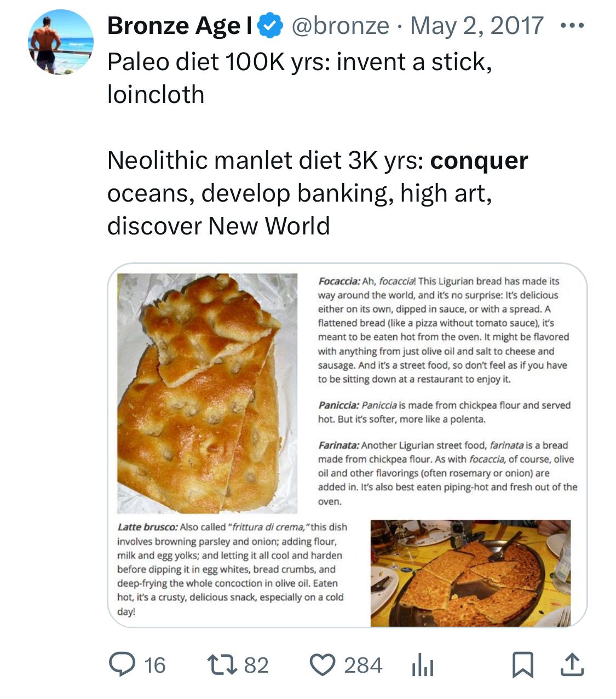616x699 pixels.
Task: Click the retweet count 82
Action: click(x=256, y=666)
